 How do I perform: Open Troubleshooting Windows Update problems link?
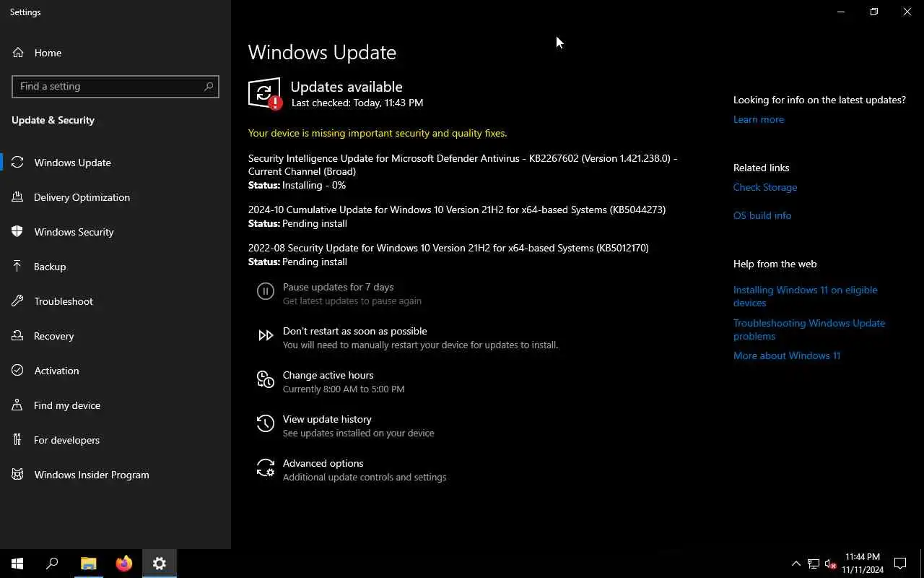809,329
